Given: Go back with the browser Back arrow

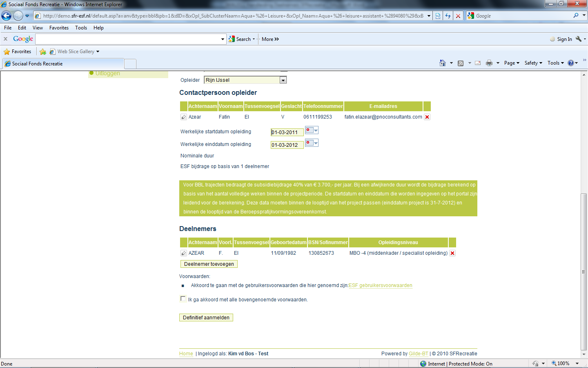Looking at the screenshot, I should coord(7,16).
